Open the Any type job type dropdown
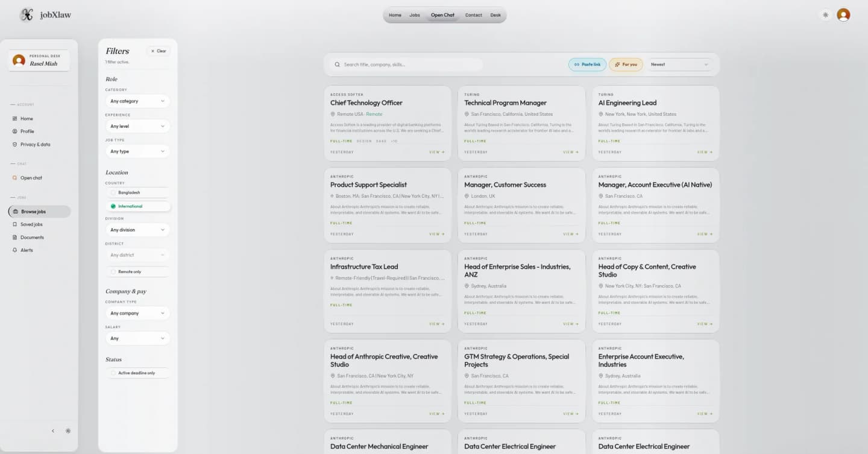 [x=138, y=151]
